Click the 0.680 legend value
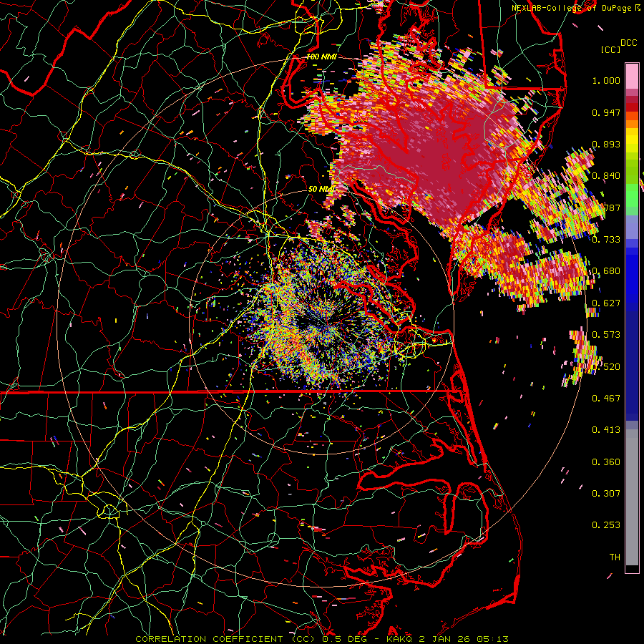Image resolution: width=644 pixels, height=644 pixels. coord(606,271)
